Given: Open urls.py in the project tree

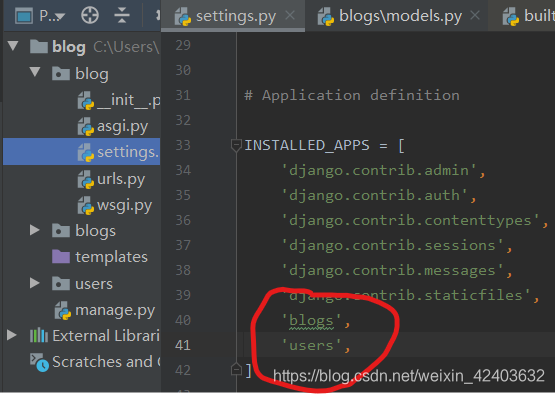Looking at the screenshot, I should coord(111,179).
